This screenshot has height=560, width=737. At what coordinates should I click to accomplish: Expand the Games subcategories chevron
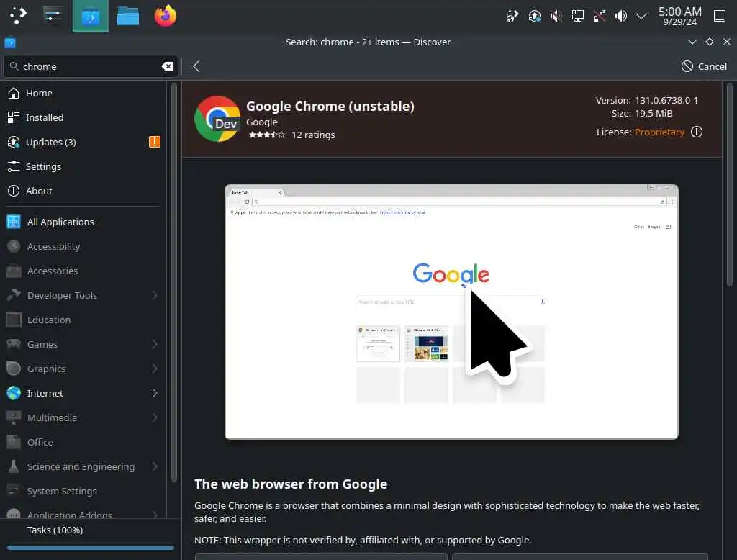(155, 344)
